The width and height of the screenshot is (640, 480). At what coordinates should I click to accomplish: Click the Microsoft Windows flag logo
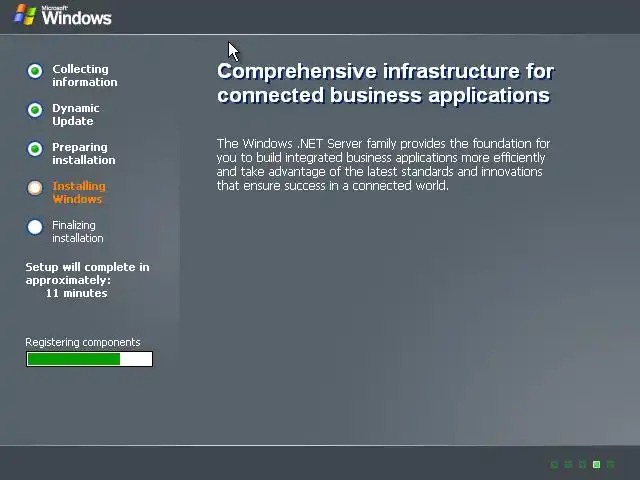pyautogui.click(x=25, y=15)
